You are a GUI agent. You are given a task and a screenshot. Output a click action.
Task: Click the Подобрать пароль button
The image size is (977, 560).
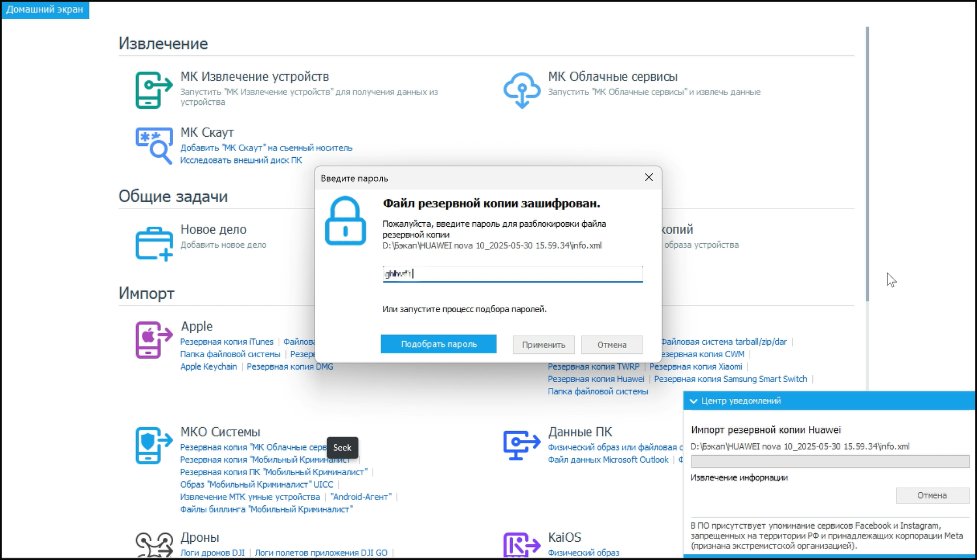click(x=439, y=344)
